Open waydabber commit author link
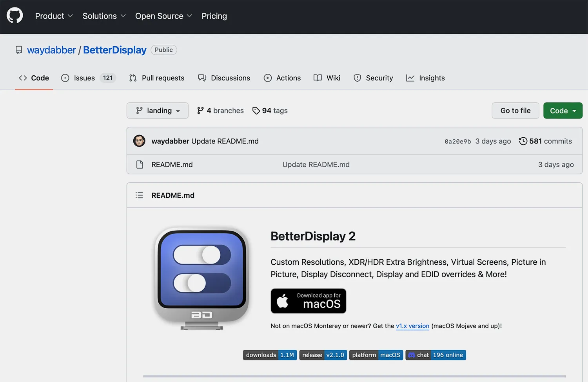This screenshot has width=588, height=382. [170, 141]
